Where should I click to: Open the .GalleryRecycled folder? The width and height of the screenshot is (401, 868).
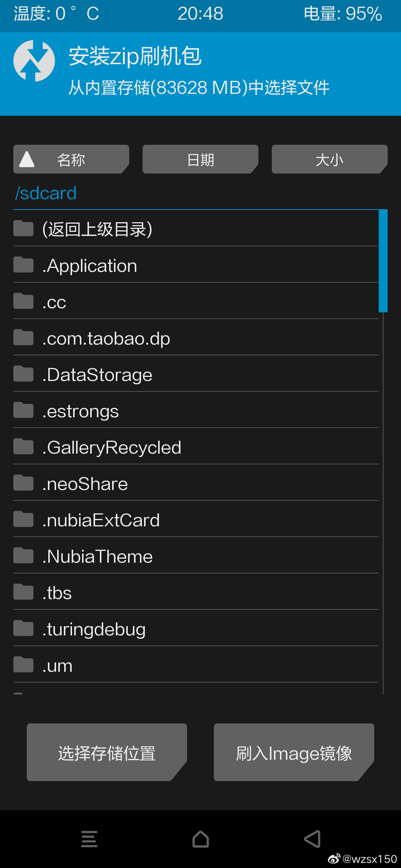pyautogui.click(x=196, y=447)
